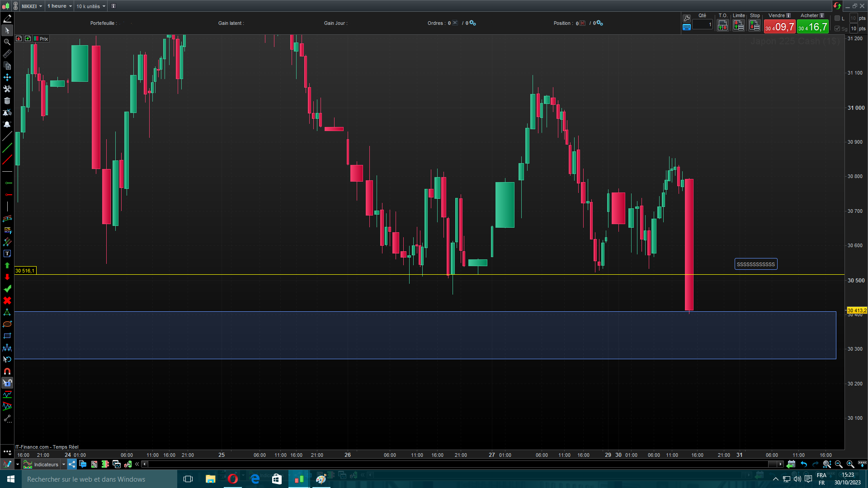Open the wrench settings icon near Qté

pos(687,19)
